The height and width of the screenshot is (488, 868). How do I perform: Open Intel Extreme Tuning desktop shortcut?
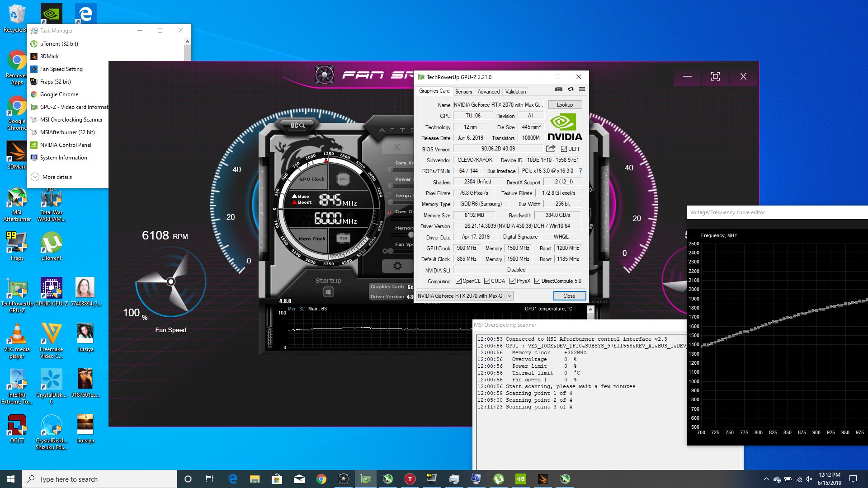(x=17, y=386)
